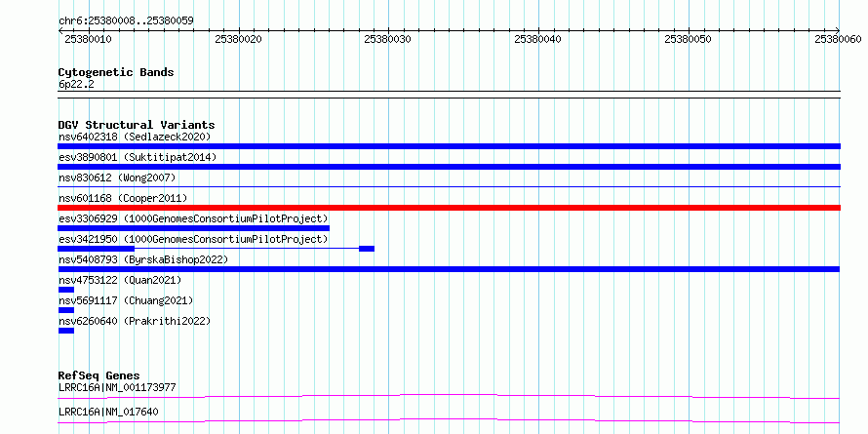Click the small blue block under nsv6260640
Image resolution: width=868 pixels, height=434 pixels.
(66, 331)
